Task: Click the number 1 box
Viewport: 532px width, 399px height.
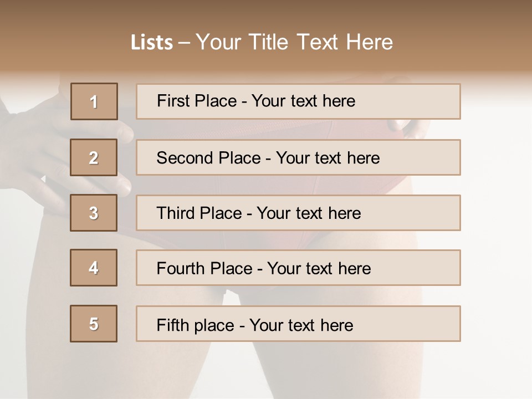Action: tap(94, 101)
